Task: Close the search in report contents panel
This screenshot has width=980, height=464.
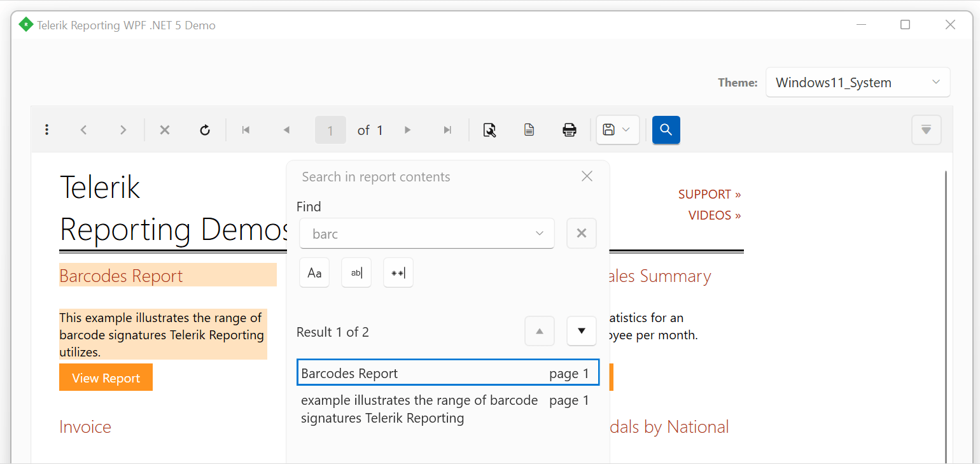Action: coord(587,176)
